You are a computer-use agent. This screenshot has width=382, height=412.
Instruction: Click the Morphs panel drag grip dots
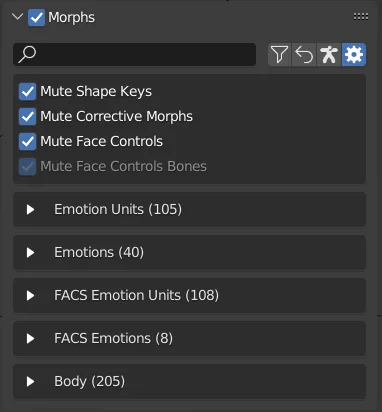(361, 17)
